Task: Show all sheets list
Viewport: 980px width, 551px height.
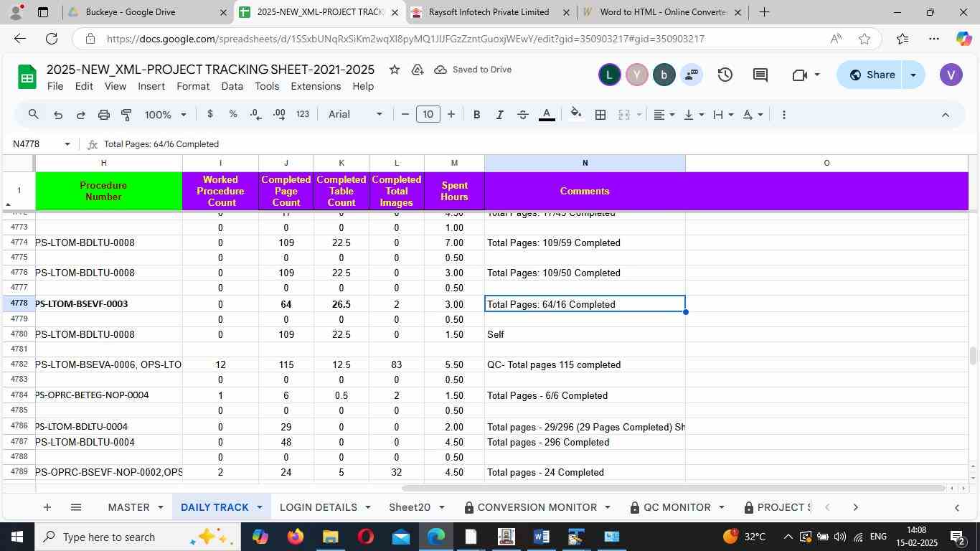Action: [x=76, y=507]
